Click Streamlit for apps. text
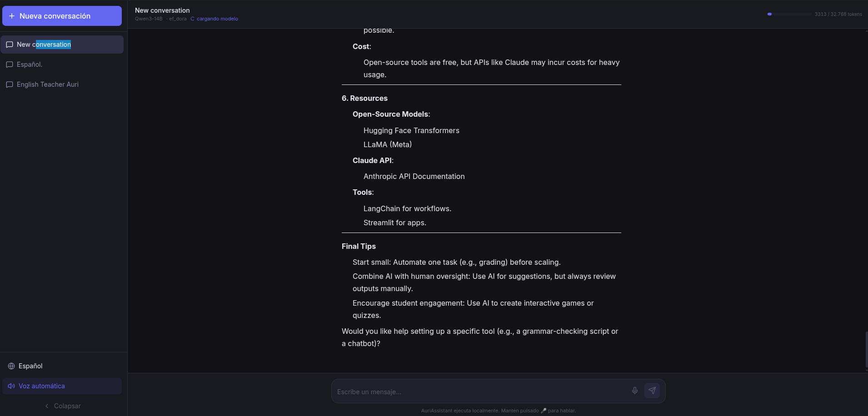Image resolution: width=868 pixels, height=416 pixels. [395, 223]
